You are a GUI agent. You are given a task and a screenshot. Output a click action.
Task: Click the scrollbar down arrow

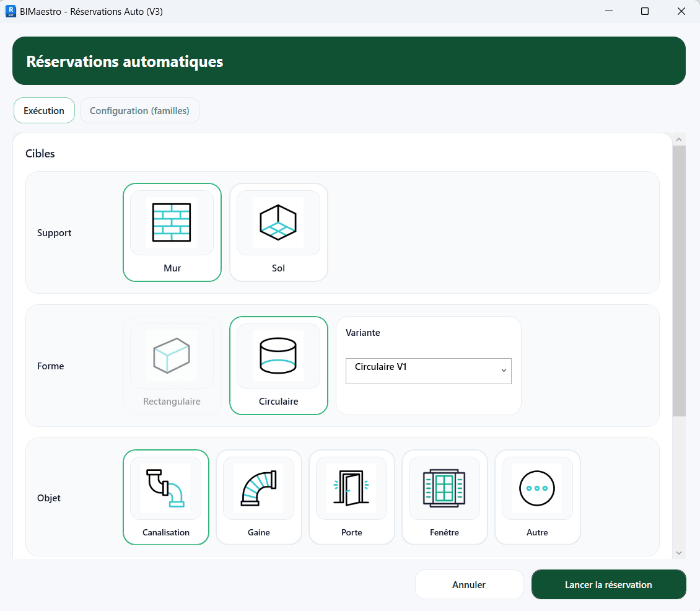pos(678,552)
